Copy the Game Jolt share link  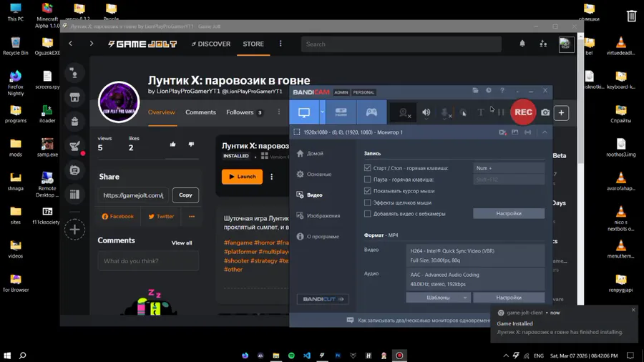(185, 195)
